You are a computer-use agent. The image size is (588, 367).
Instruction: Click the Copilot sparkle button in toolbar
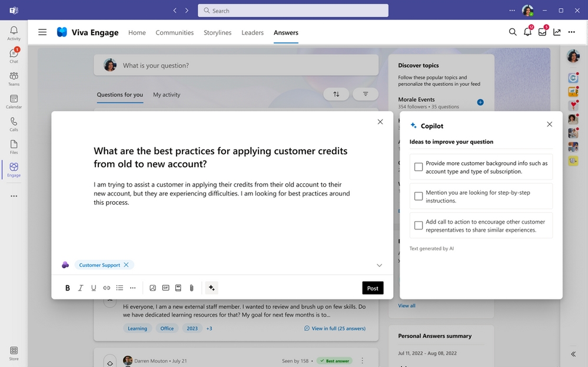pos(211,288)
